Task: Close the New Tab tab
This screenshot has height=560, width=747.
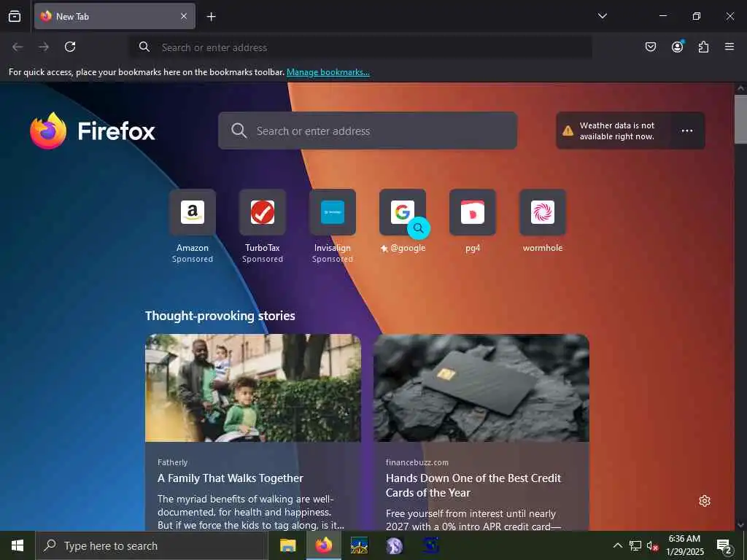Action: [184, 16]
